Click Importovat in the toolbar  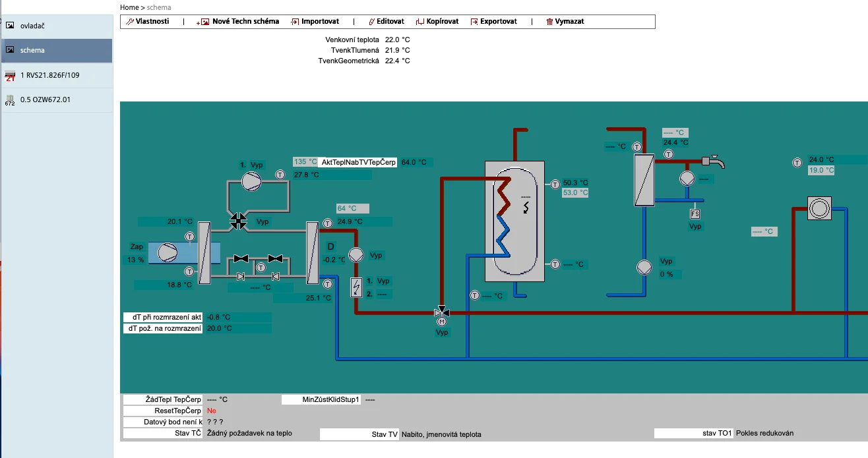coord(315,22)
